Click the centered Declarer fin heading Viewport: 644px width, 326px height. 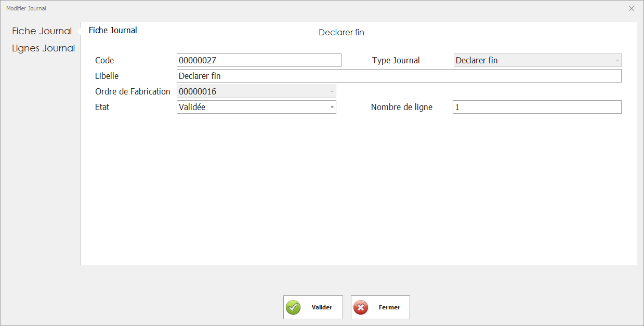coord(341,33)
